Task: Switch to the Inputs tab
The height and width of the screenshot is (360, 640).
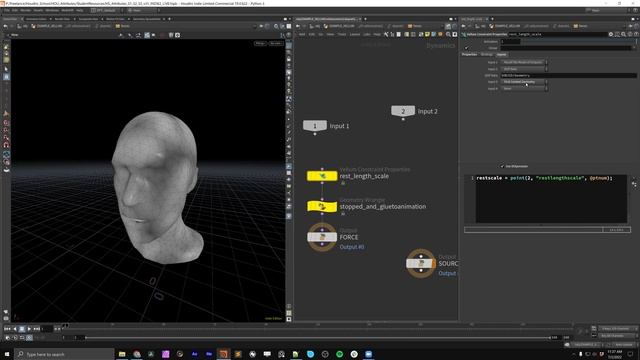Action: [x=502, y=54]
